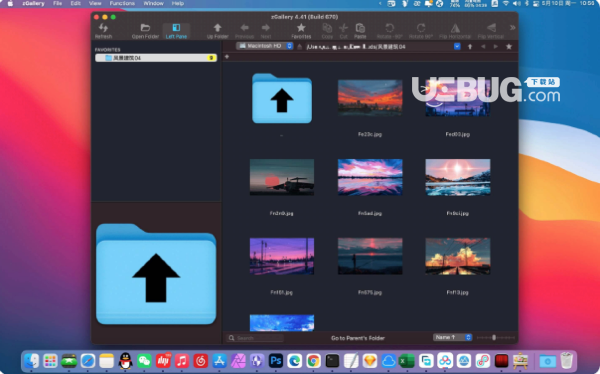Open the Functions menu
The image size is (600, 374).
tap(122, 3)
